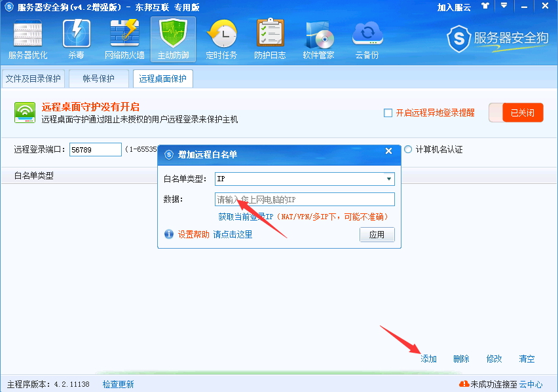Click the green remote desktop guard icon

tap(24, 113)
